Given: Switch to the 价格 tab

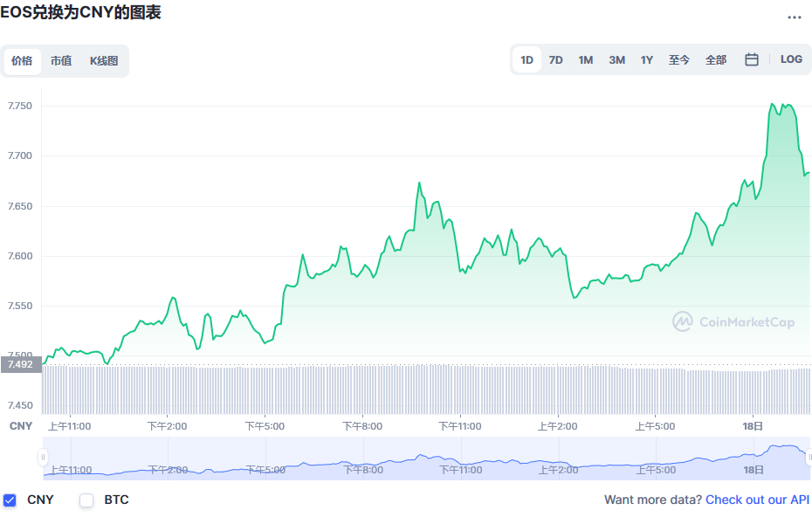Looking at the screenshot, I should pos(22,61).
